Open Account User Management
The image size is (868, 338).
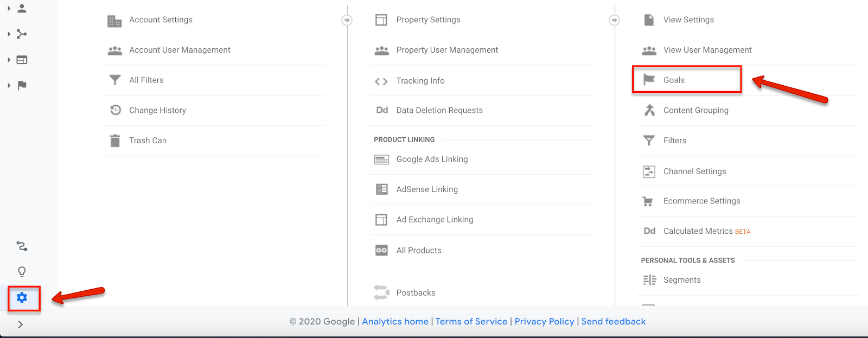[180, 50]
